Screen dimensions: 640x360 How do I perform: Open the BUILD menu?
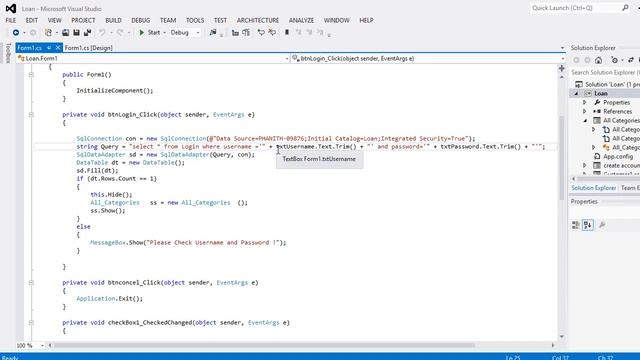113,20
